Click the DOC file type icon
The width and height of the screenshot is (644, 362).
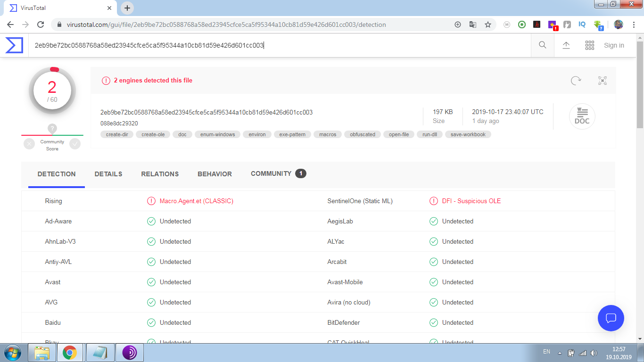582,116
